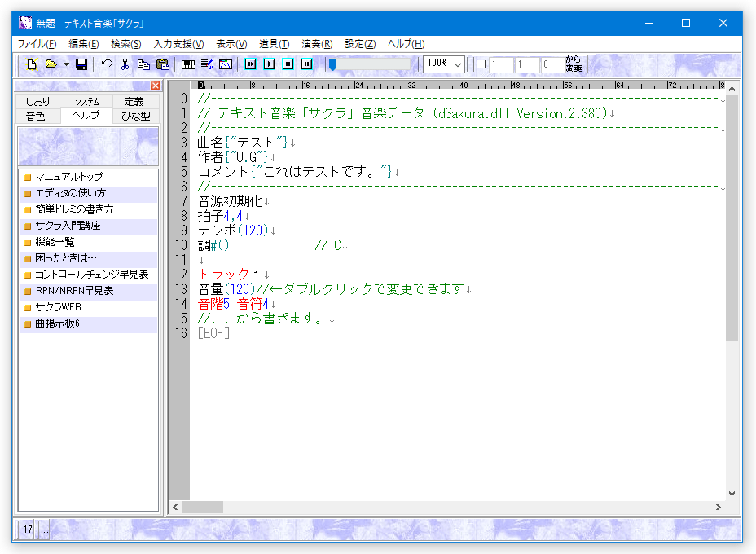Screen dimensions: 756x554
Task: Rewind playback with the back button
Action: pyautogui.click(x=306, y=64)
